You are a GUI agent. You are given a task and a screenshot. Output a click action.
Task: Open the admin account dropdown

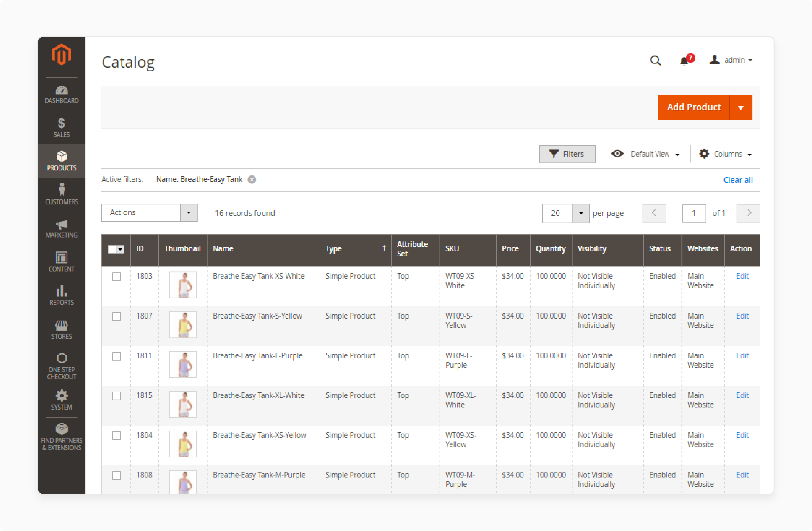(731, 60)
